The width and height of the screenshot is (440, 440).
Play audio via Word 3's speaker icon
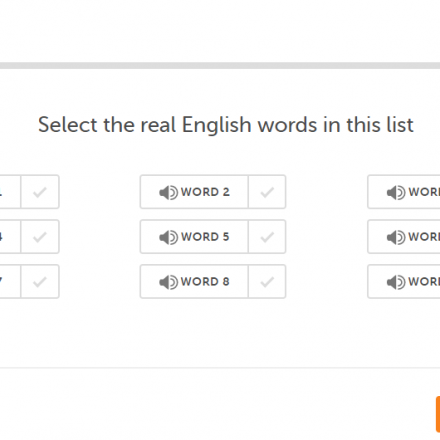pyautogui.click(x=396, y=192)
